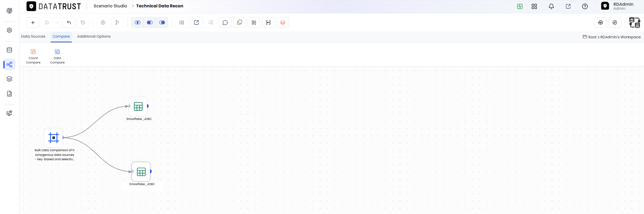Select the upper Snowflake_JDBC table node
The height and width of the screenshot is (214, 644).
click(x=138, y=106)
